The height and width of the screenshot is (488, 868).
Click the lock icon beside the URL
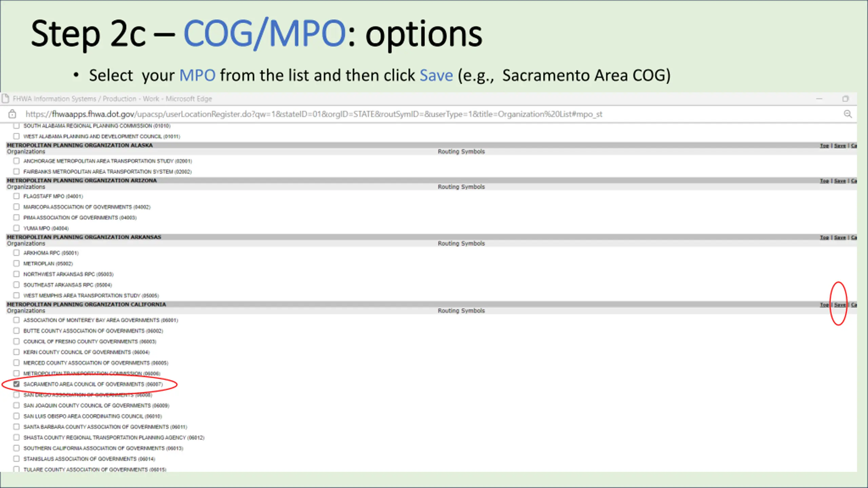(12, 114)
